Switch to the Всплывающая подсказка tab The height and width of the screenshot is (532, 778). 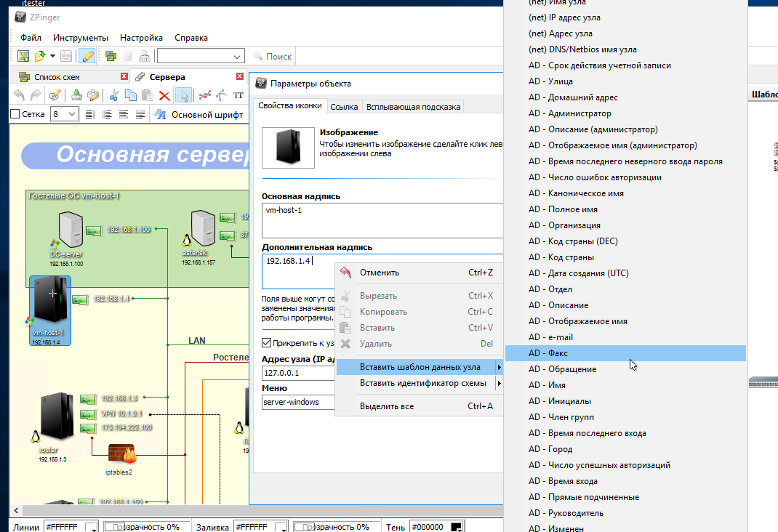tap(413, 107)
